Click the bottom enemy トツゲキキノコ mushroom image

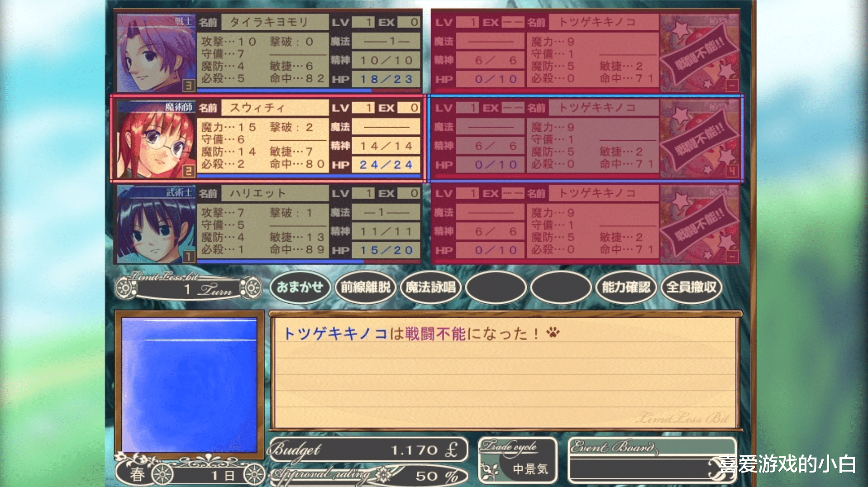[699, 224]
